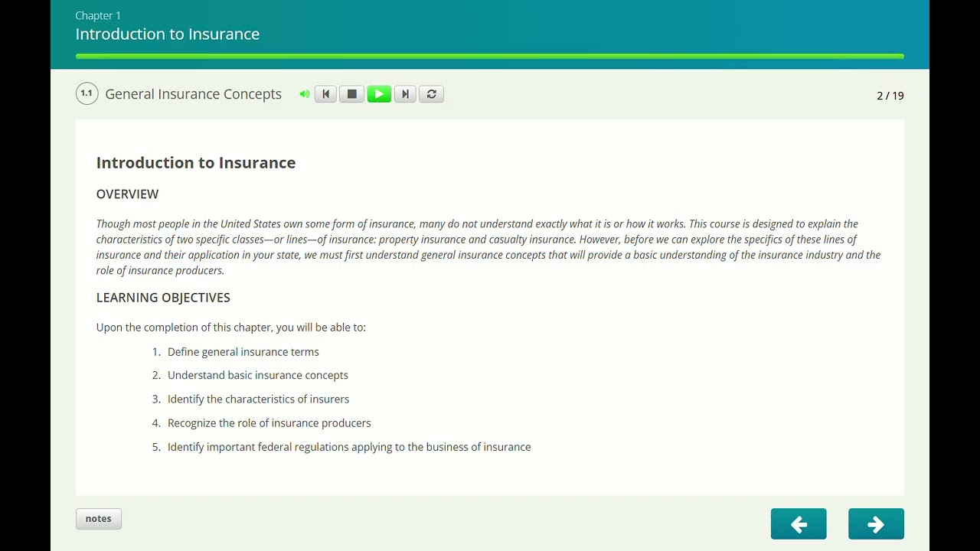Image resolution: width=980 pixels, height=551 pixels.
Task: Click the 1.1 section number badge
Action: coord(87,93)
